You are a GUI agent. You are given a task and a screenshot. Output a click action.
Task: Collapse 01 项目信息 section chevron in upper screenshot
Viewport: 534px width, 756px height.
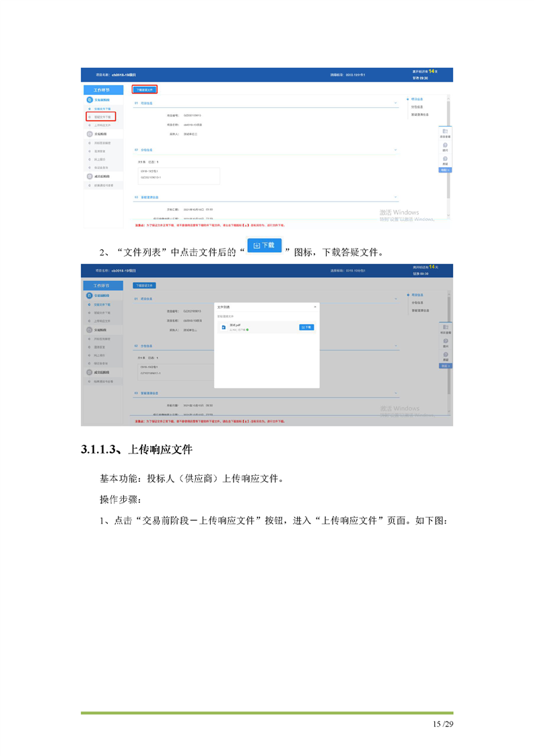[395, 104]
